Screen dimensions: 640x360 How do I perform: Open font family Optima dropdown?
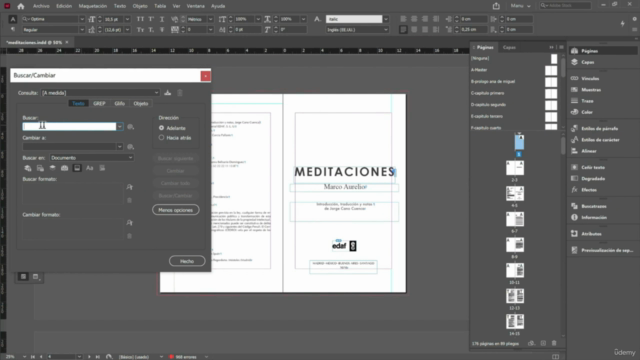click(82, 19)
